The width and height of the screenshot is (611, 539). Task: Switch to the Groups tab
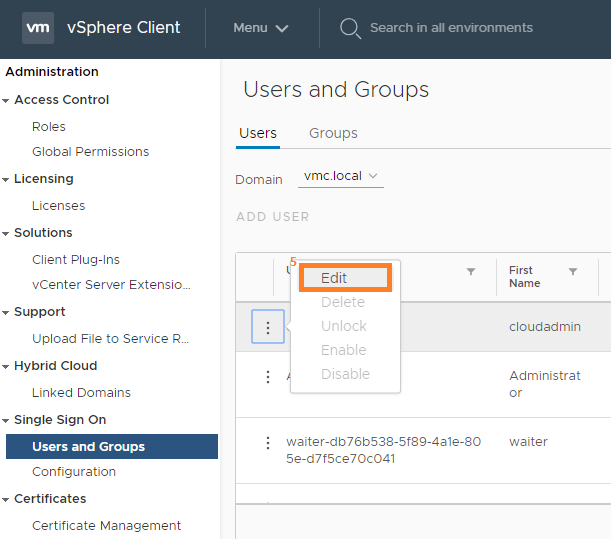click(x=333, y=133)
